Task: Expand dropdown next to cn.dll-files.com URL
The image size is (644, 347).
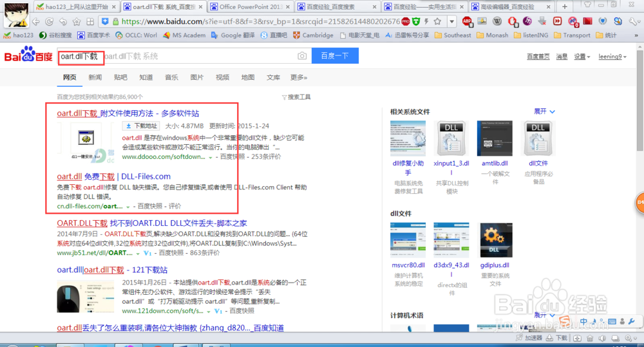Action: (x=128, y=207)
